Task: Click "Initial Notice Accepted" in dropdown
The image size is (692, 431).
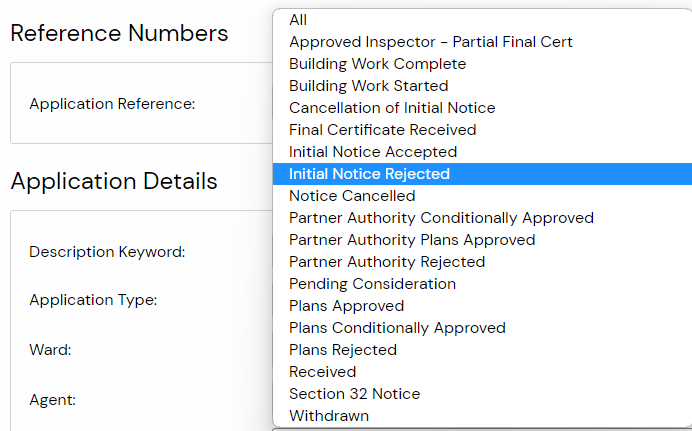Action: click(x=372, y=152)
